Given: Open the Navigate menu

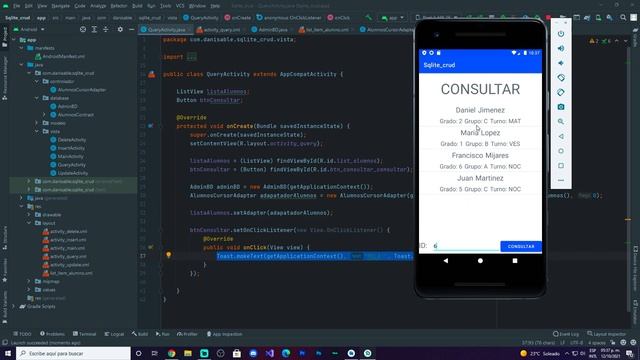Looking at the screenshot, I should coord(60,6).
